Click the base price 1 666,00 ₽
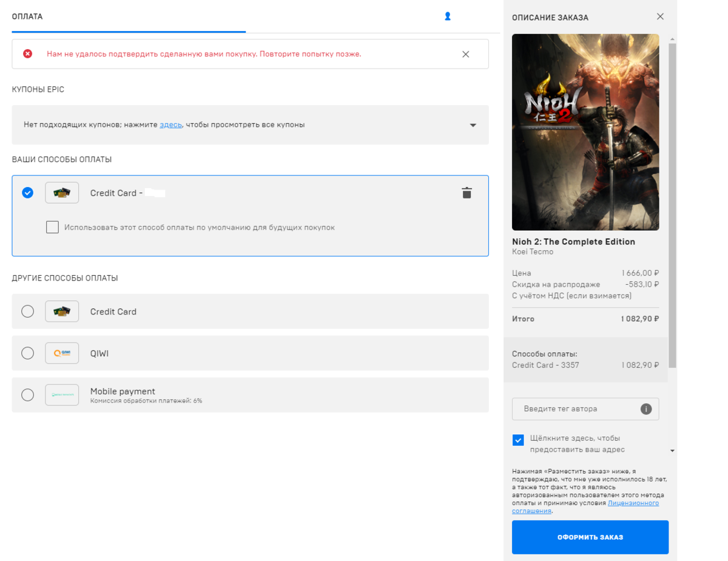The image size is (728, 561). [640, 273]
